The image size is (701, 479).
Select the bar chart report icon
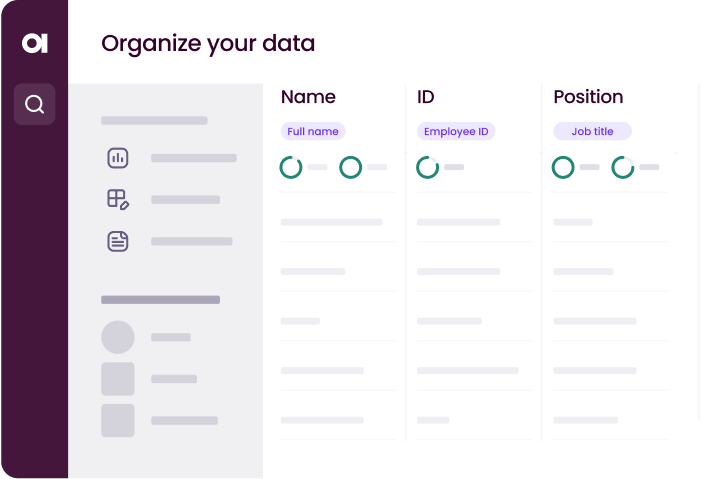pos(118,158)
